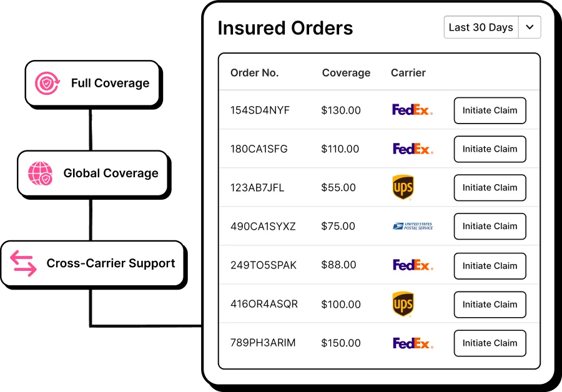Initiate Claim for order 490CA1SYXZ
The image size is (562, 392).
(490, 227)
